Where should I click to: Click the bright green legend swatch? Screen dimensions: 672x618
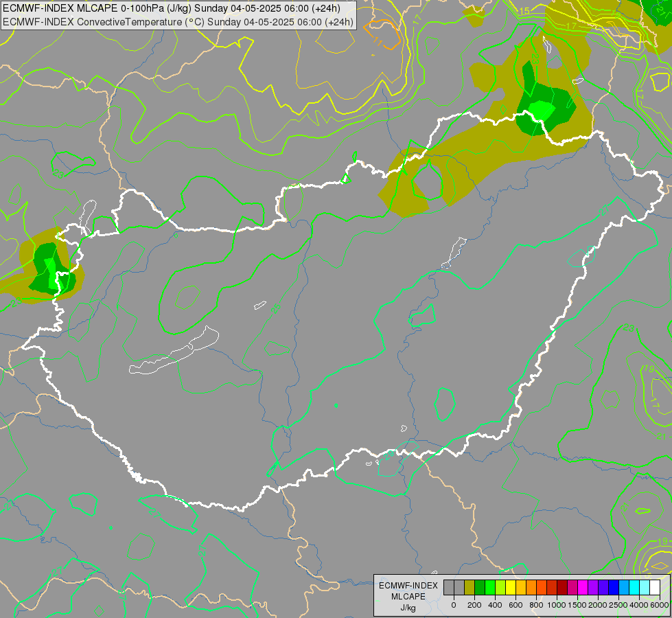(490, 587)
